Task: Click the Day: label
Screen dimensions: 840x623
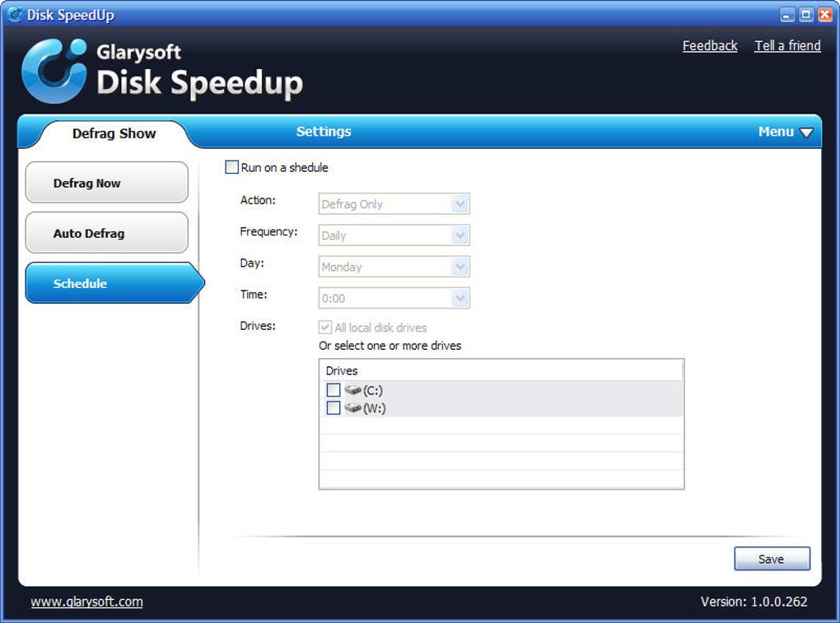Action: point(252,263)
